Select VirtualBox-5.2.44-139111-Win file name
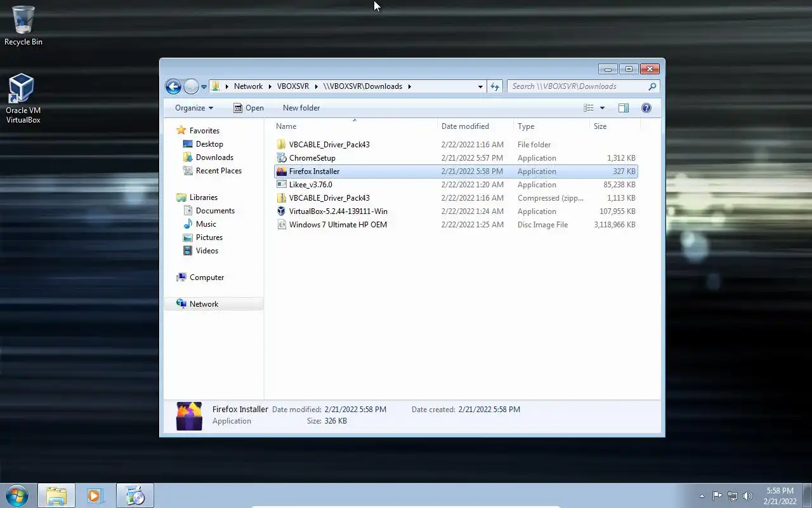Screen dimensions: 812x508 pos(338,211)
